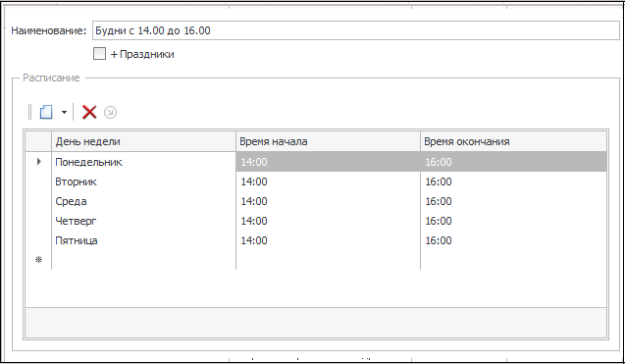The width and height of the screenshot is (625, 364).
Task: Select the Понедельник cell
Action: pyautogui.click(x=143, y=162)
